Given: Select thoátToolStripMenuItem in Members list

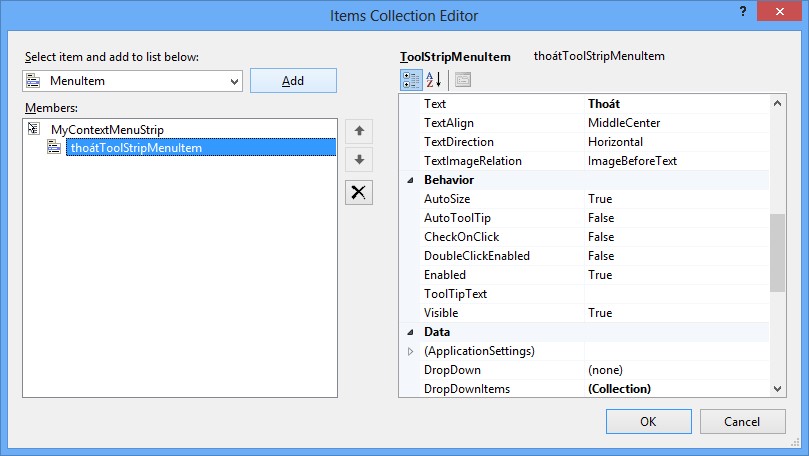Looking at the screenshot, I should click(x=135, y=148).
